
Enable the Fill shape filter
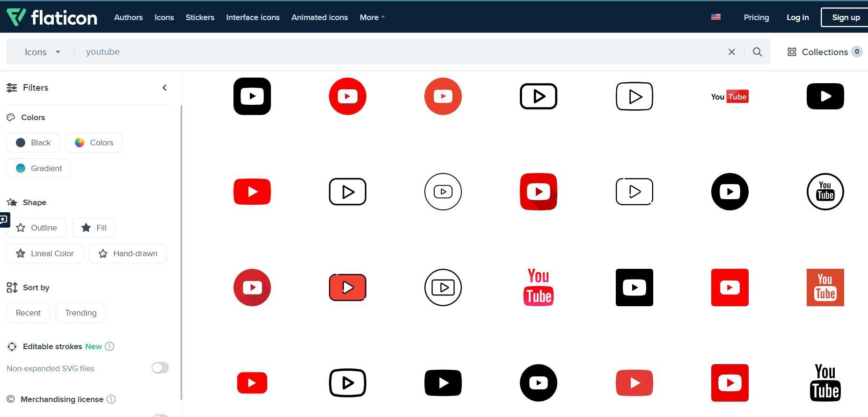(x=94, y=228)
